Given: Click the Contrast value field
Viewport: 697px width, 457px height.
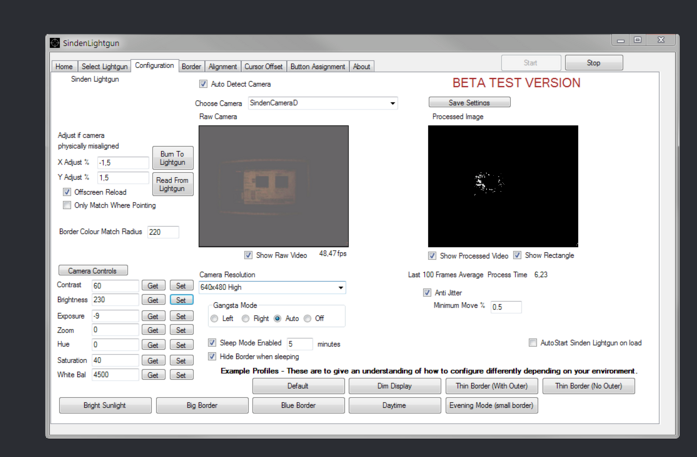Looking at the screenshot, I should tap(115, 286).
